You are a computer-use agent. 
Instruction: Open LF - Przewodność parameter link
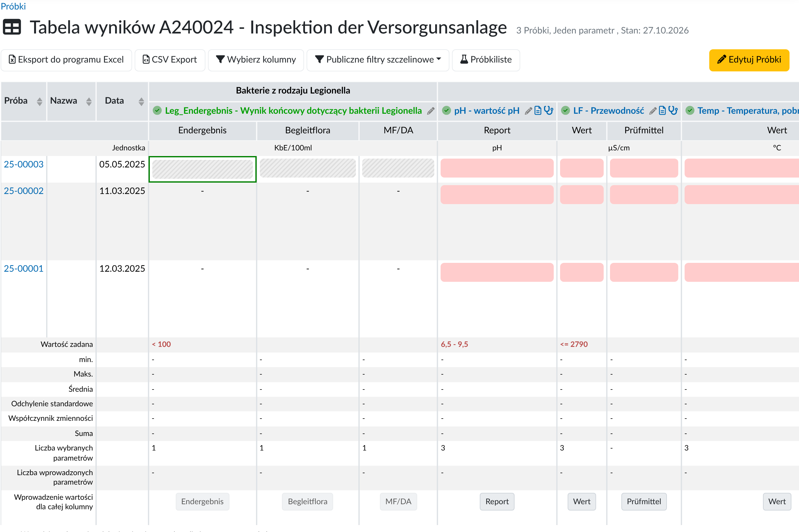[x=609, y=111]
